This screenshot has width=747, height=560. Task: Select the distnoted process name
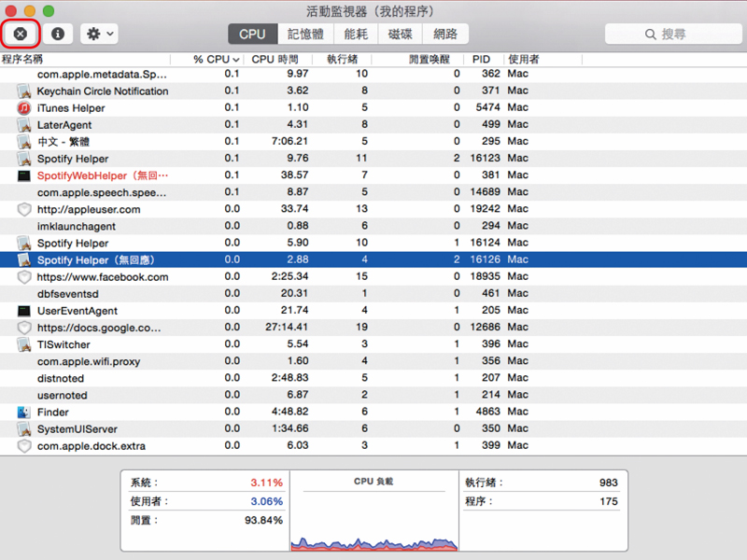(x=61, y=379)
